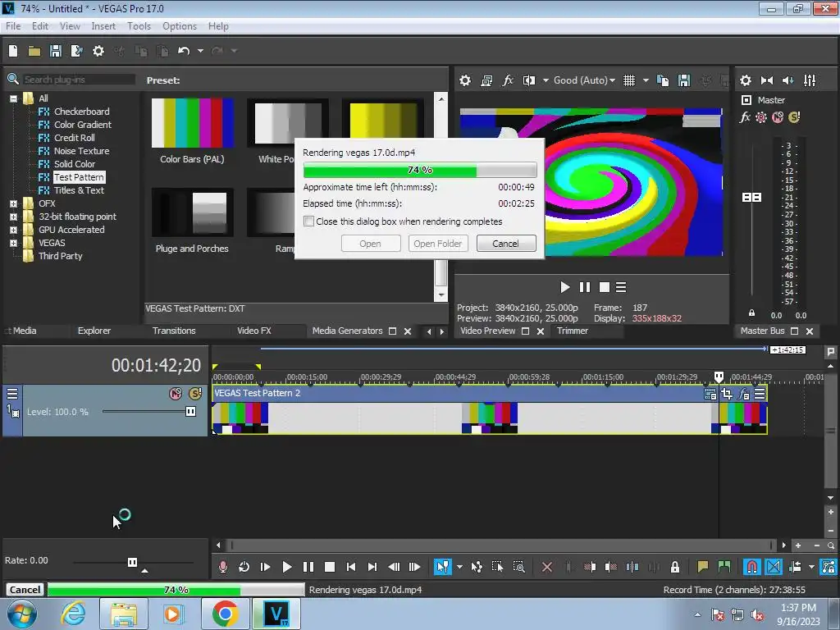The image size is (840, 630).
Task: Open Master Bus audio properties gear
Action: 745,80
